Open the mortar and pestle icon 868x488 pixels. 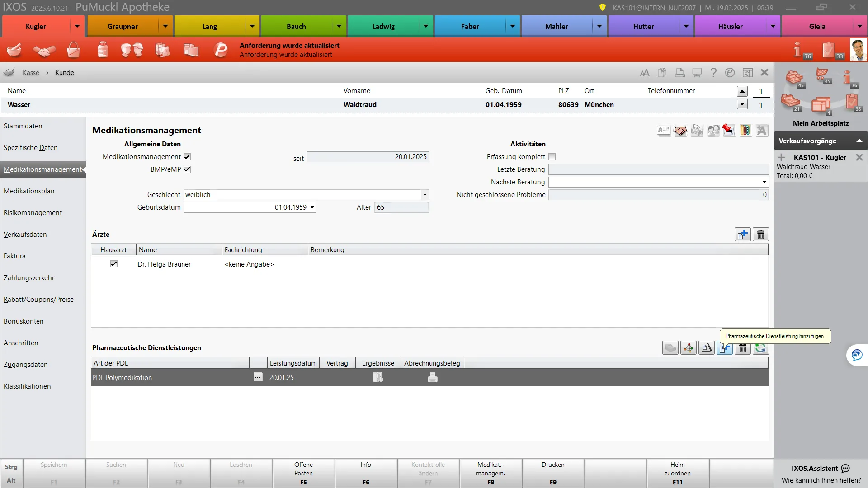click(14, 50)
